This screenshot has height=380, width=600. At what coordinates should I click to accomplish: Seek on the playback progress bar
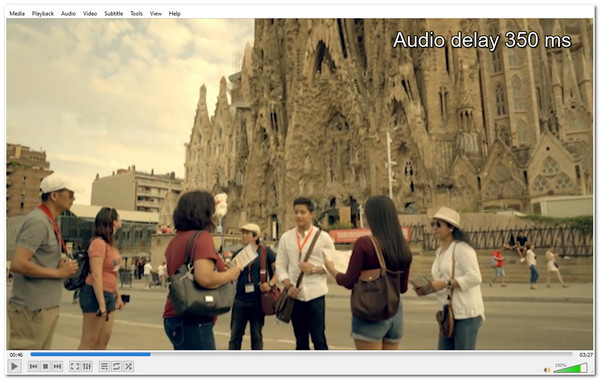(x=301, y=355)
